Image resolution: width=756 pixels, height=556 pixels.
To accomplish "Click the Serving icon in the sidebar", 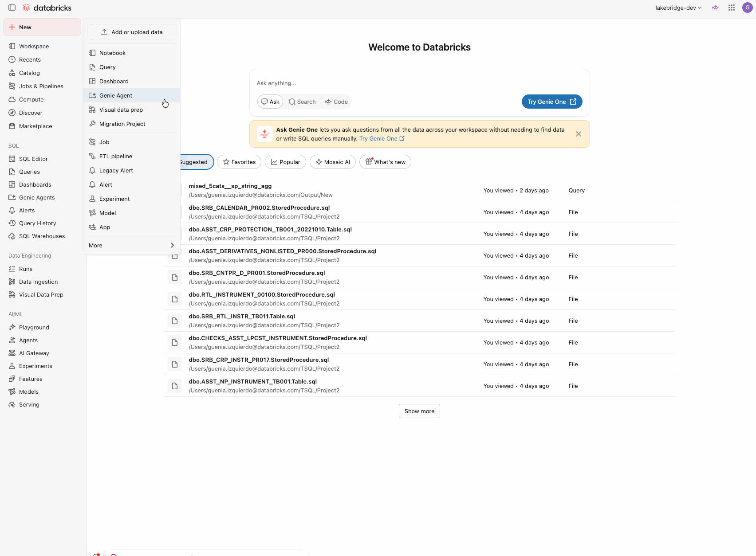I will click(12, 404).
